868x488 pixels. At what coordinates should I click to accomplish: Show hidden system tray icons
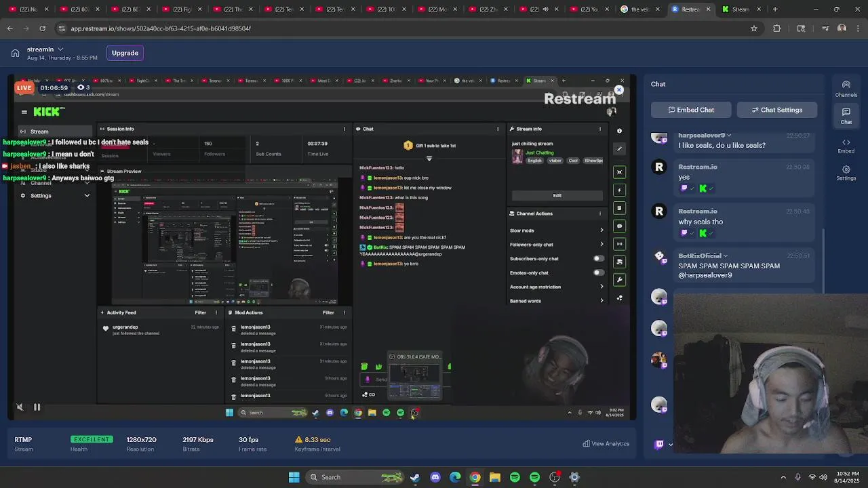(783, 477)
